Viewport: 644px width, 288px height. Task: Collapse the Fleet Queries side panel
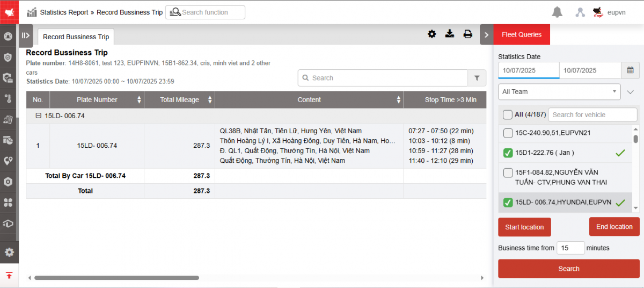(x=486, y=35)
